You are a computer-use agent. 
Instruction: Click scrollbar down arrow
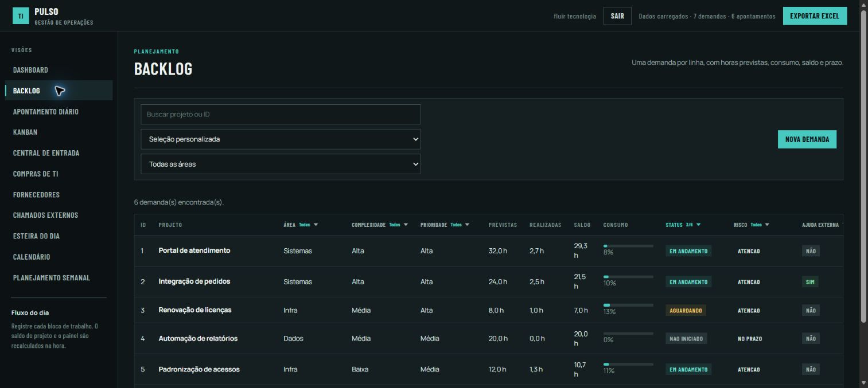[863, 383]
